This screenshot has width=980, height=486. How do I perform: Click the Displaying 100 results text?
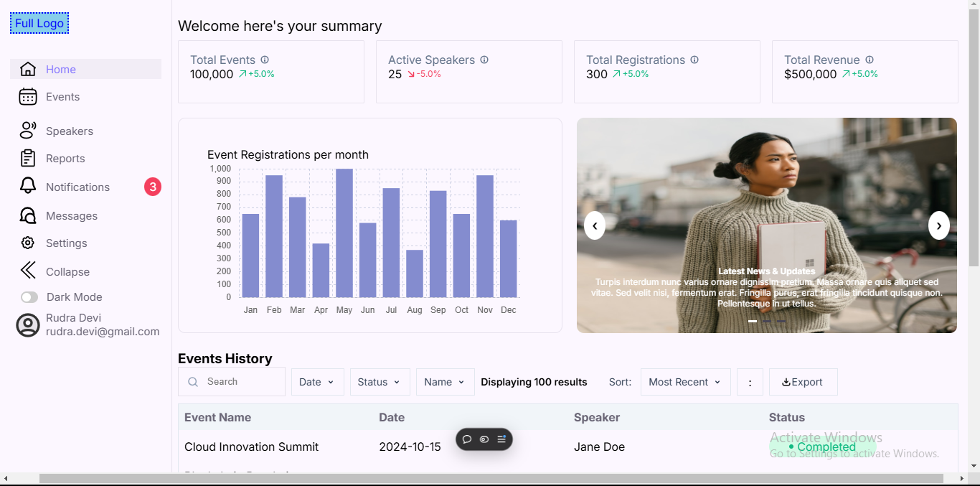[534, 382]
